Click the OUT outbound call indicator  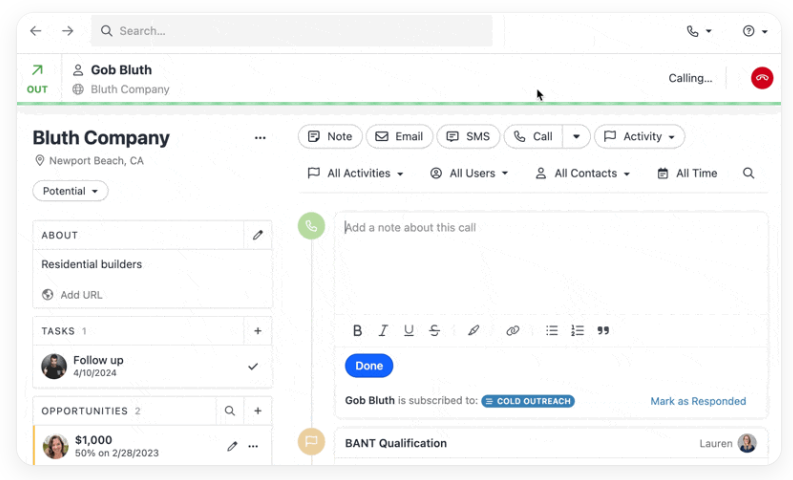pyautogui.click(x=37, y=79)
